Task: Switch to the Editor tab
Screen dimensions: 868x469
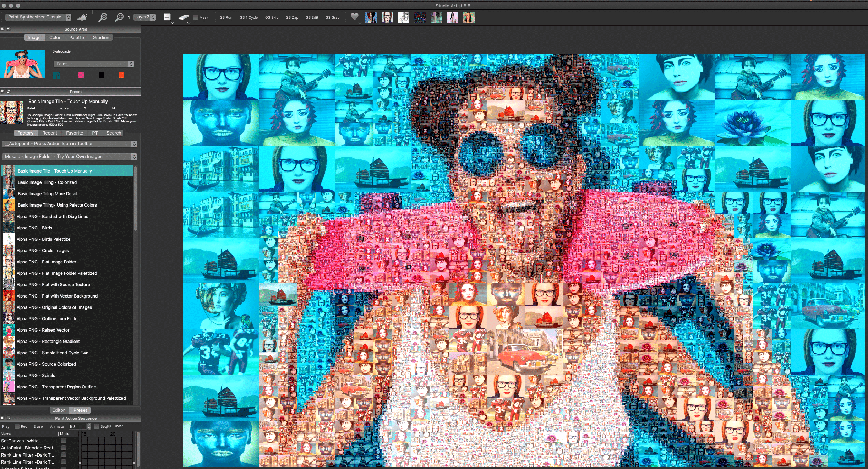Action: click(x=58, y=410)
